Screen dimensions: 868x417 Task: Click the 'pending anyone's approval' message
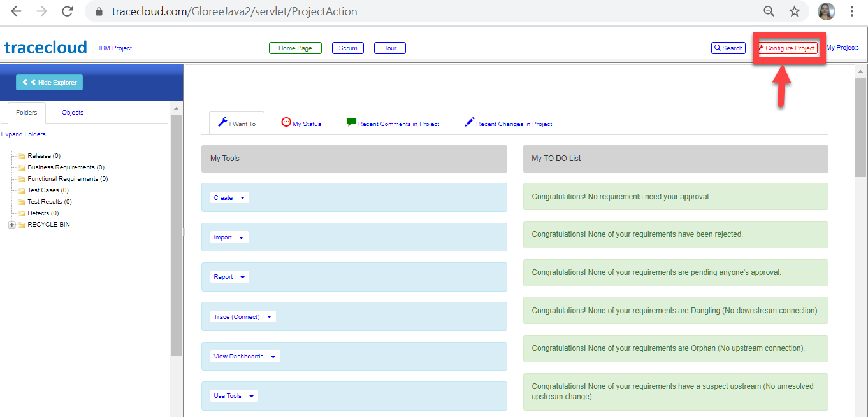pos(676,272)
